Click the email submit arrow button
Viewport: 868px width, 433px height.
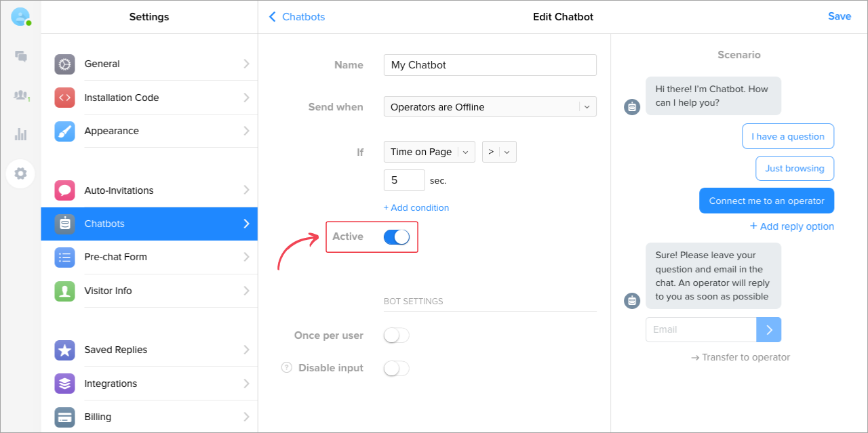point(769,330)
